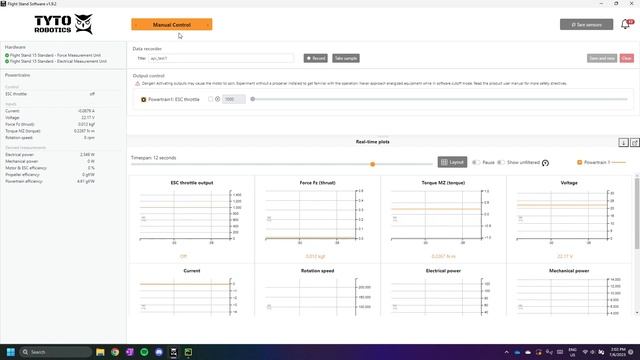Click the taskbar clock and date
The height and width of the screenshot is (360, 640).
point(618,352)
